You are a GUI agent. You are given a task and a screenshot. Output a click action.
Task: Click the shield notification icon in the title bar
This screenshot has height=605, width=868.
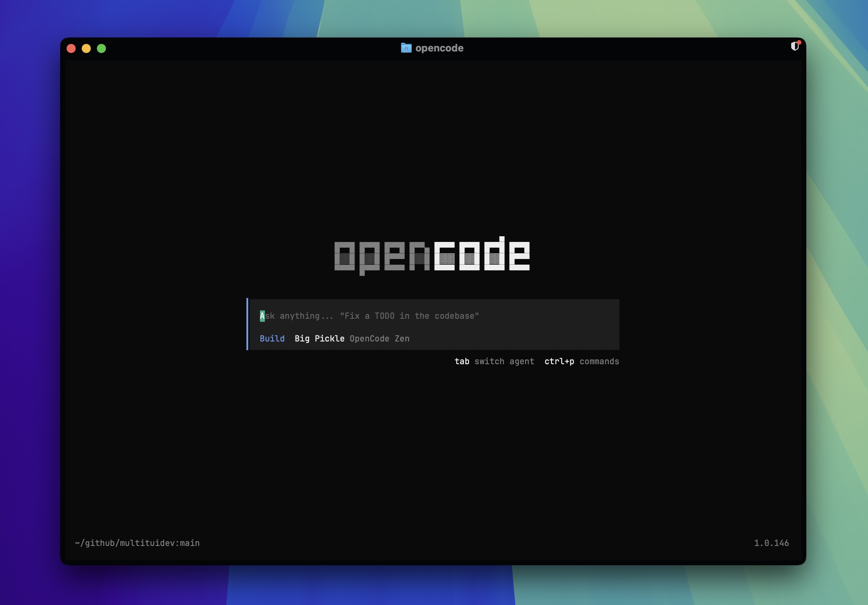(794, 47)
